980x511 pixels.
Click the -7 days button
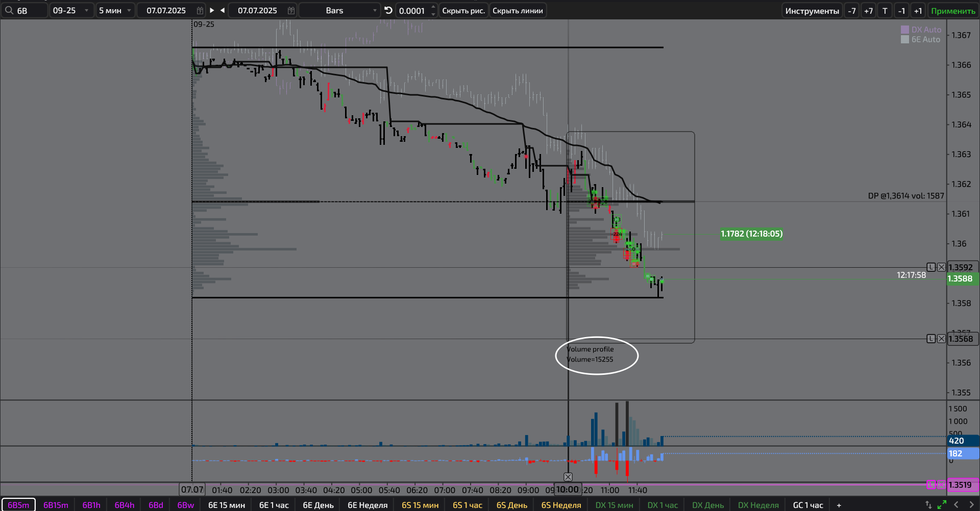pos(852,11)
